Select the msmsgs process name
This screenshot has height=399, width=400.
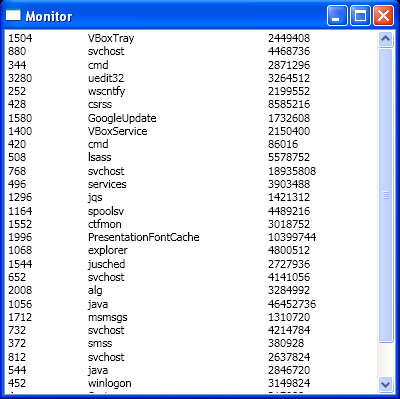tap(108, 318)
